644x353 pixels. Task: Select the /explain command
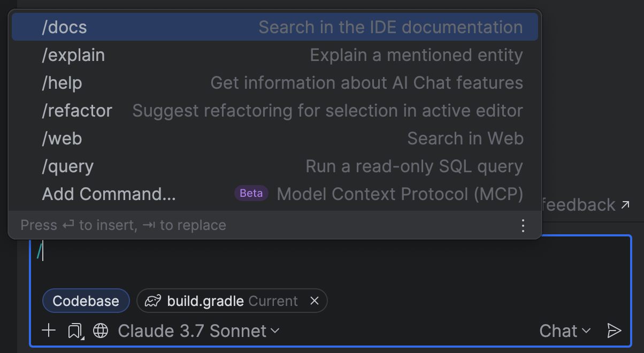pyautogui.click(x=275, y=55)
